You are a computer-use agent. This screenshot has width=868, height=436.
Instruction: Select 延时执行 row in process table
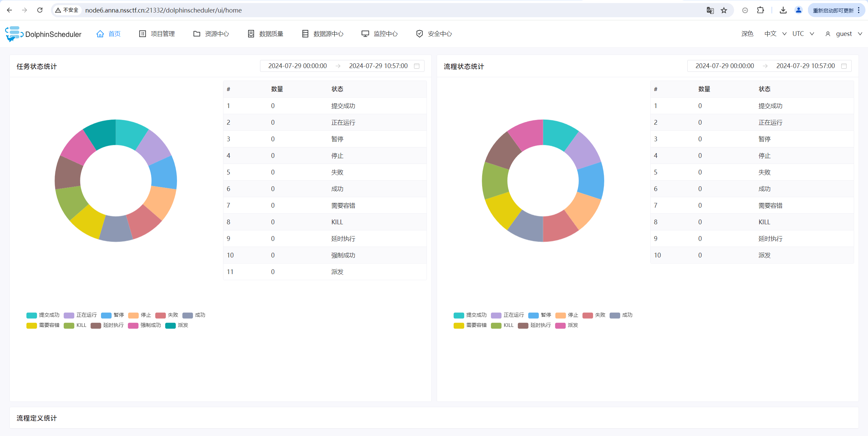752,238
